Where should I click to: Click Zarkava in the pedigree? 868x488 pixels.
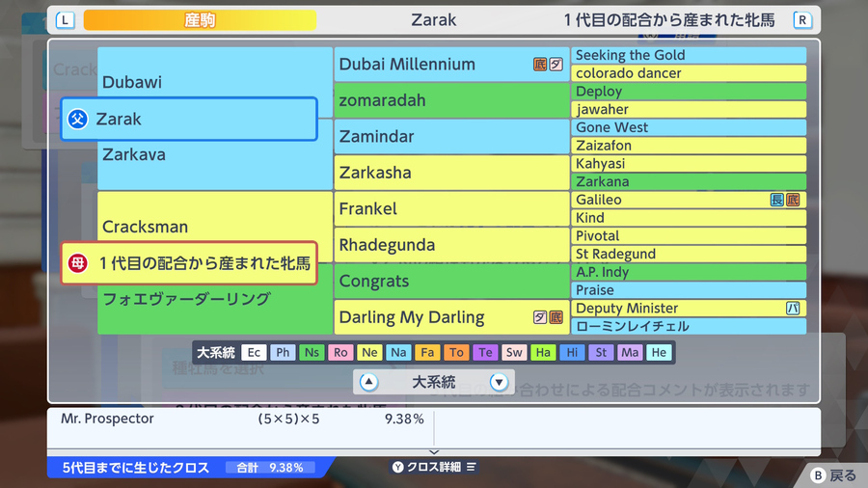(x=134, y=154)
